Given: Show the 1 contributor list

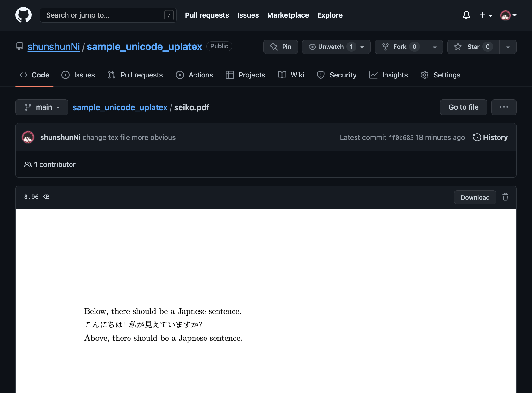Looking at the screenshot, I should (50, 164).
